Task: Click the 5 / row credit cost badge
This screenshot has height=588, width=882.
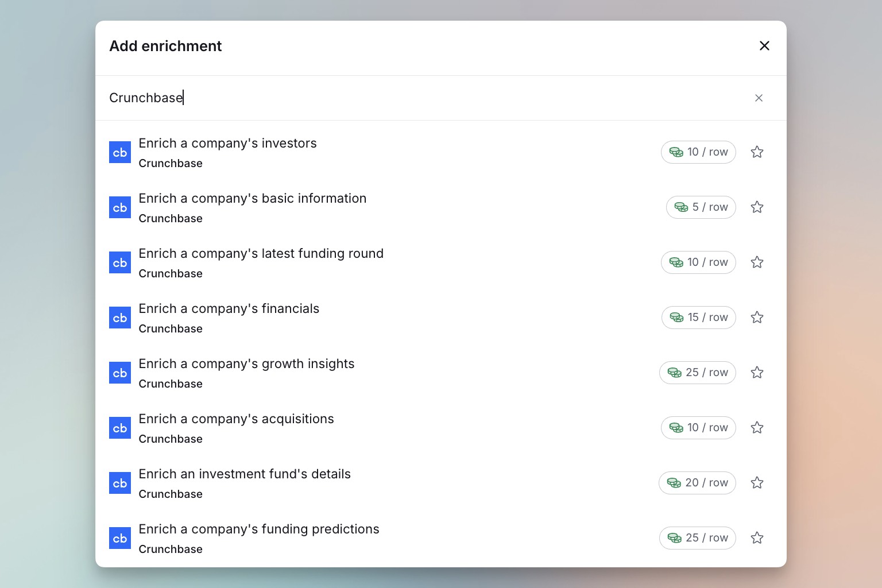Action: click(701, 207)
